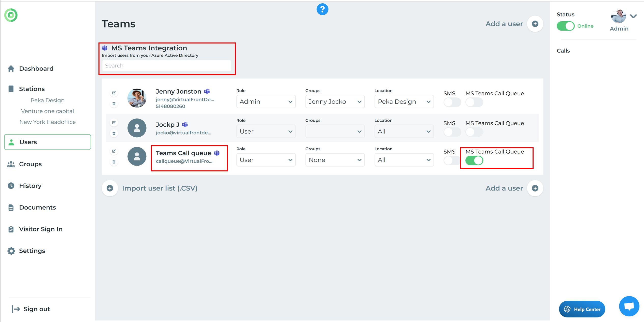Toggle MS Teams Call Queue for Jockp J
The height and width of the screenshot is (322, 644).
pyautogui.click(x=474, y=132)
